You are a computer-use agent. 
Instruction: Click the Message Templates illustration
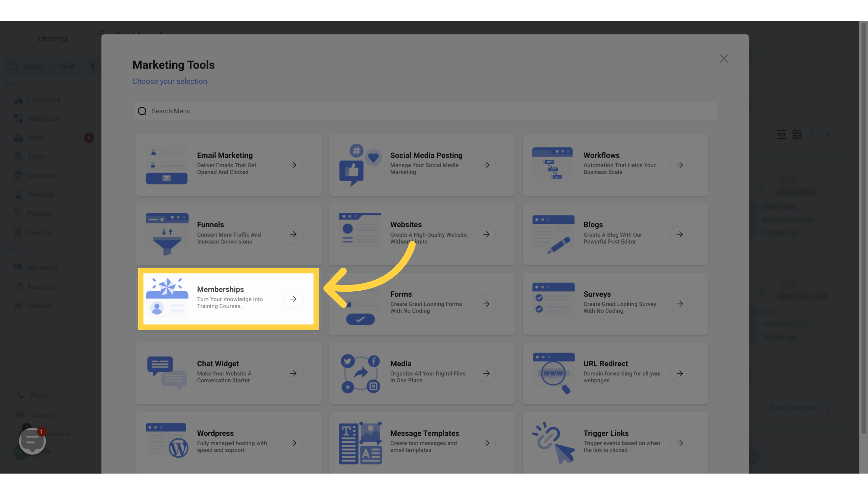coord(360,443)
